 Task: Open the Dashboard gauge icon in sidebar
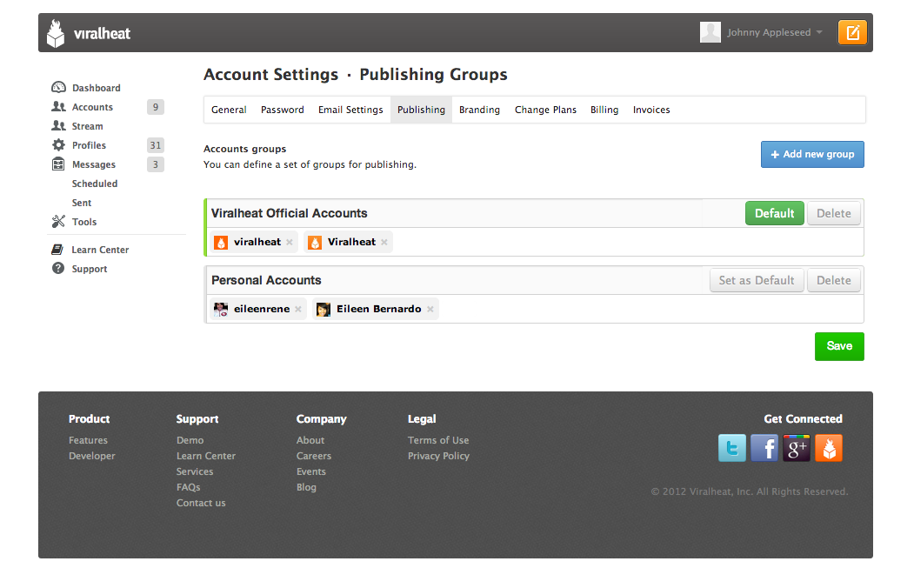click(58, 87)
